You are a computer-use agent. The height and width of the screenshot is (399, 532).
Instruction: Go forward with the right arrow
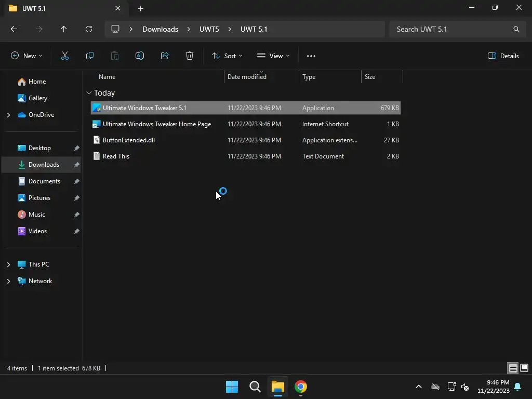pyautogui.click(x=39, y=29)
